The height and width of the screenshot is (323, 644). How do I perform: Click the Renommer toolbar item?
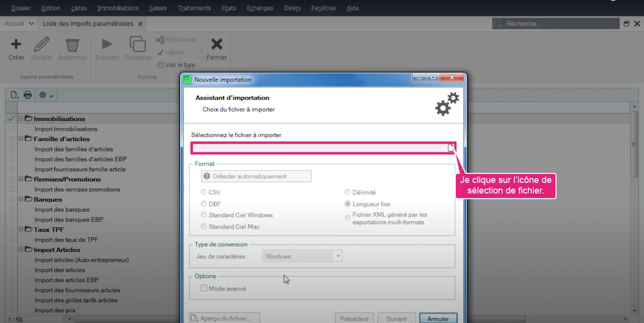pyautogui.click(x=177, y=40)
